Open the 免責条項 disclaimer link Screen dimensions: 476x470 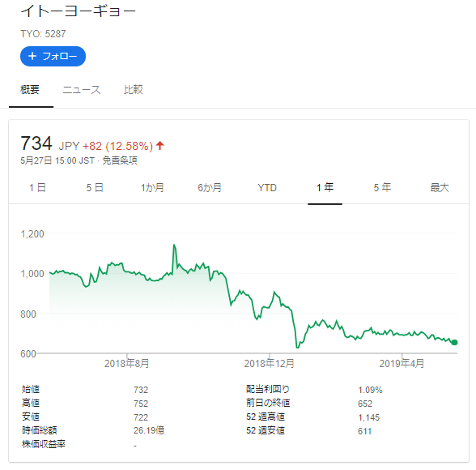120,160
